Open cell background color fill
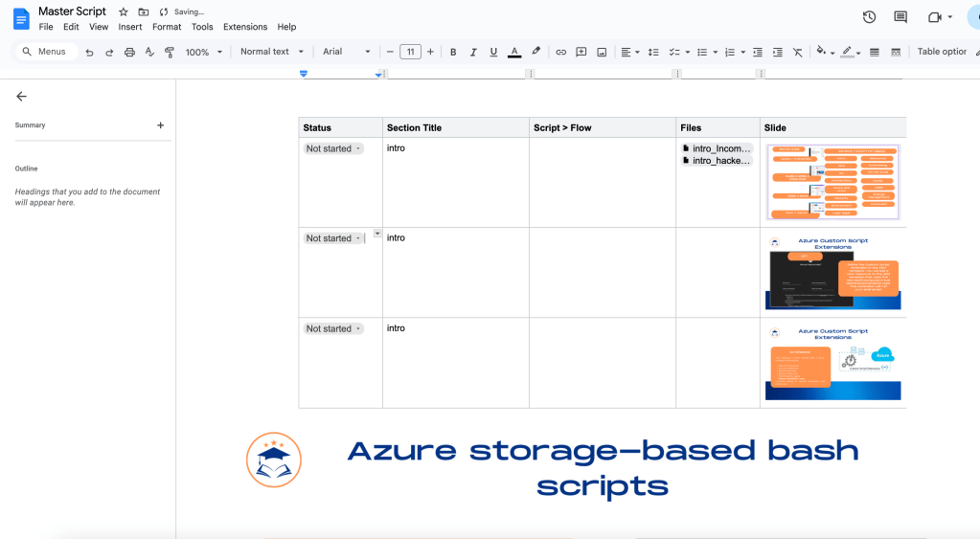The width and height of the screenshot is (980, 539). (824, 52)
